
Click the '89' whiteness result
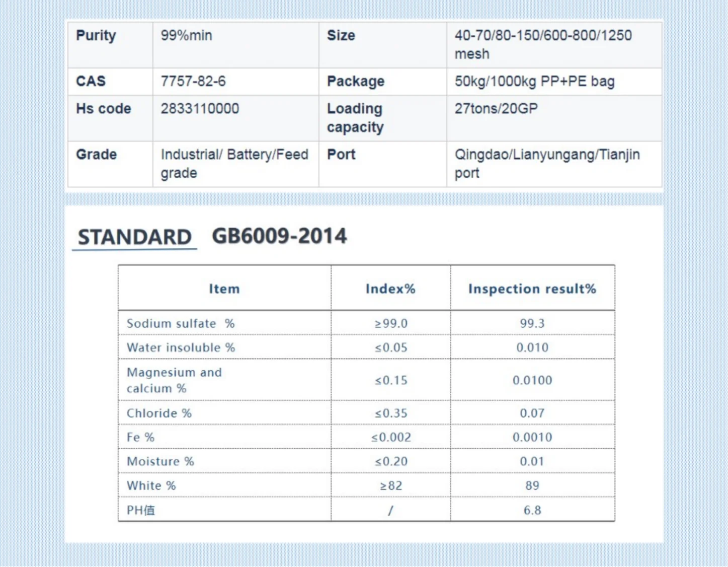[532, 485]
